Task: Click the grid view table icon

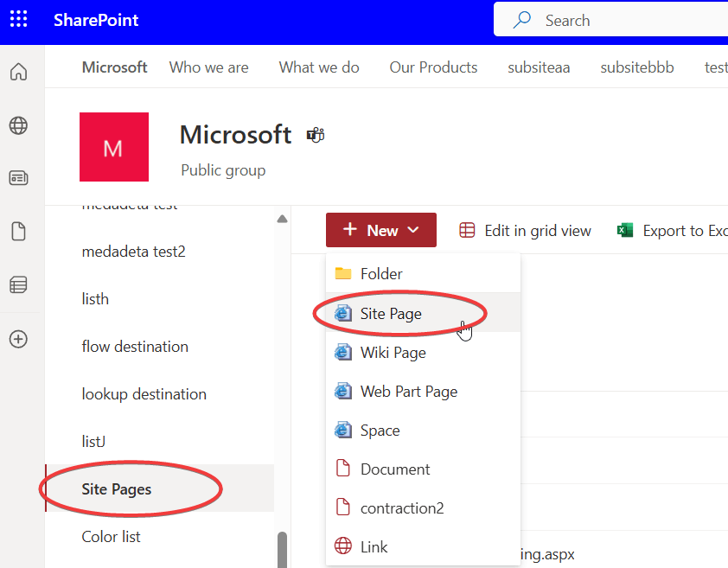Action: point(467,230)
